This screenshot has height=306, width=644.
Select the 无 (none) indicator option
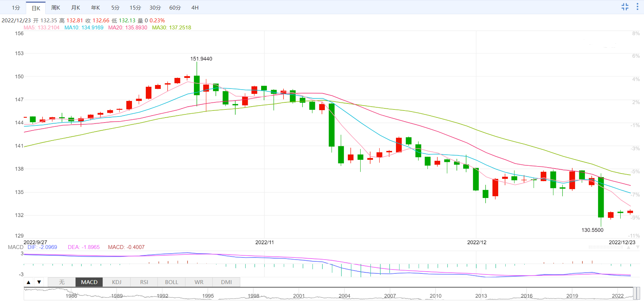(x=62, y=282)
